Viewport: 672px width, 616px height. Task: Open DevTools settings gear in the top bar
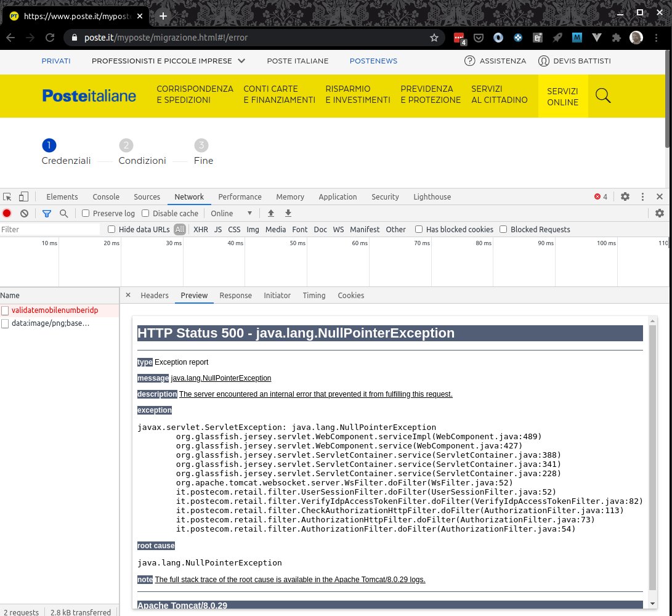(x=625, y=197)
